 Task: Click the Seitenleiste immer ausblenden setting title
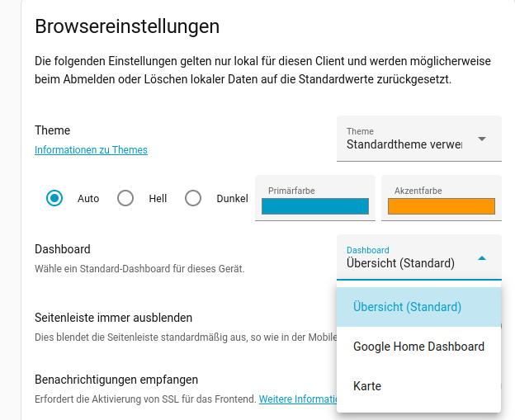pyautogui.click(x=113, y=318)
